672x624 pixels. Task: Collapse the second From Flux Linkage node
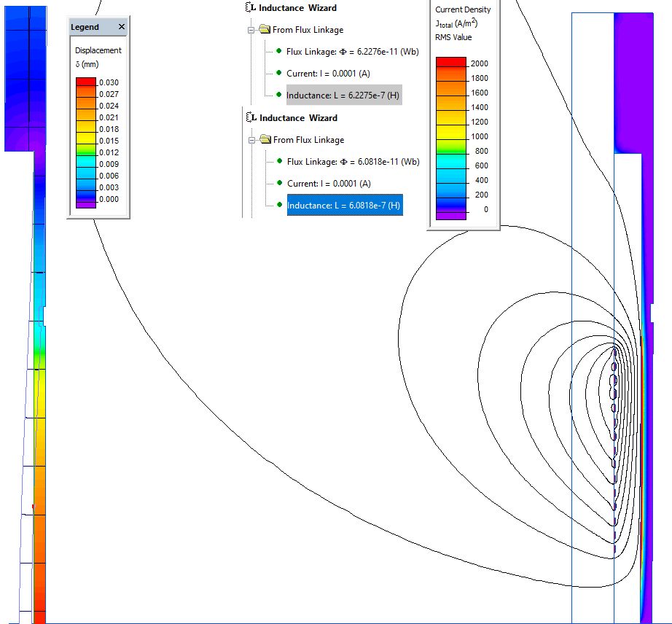pyautogui.click(x=252, y=140)
